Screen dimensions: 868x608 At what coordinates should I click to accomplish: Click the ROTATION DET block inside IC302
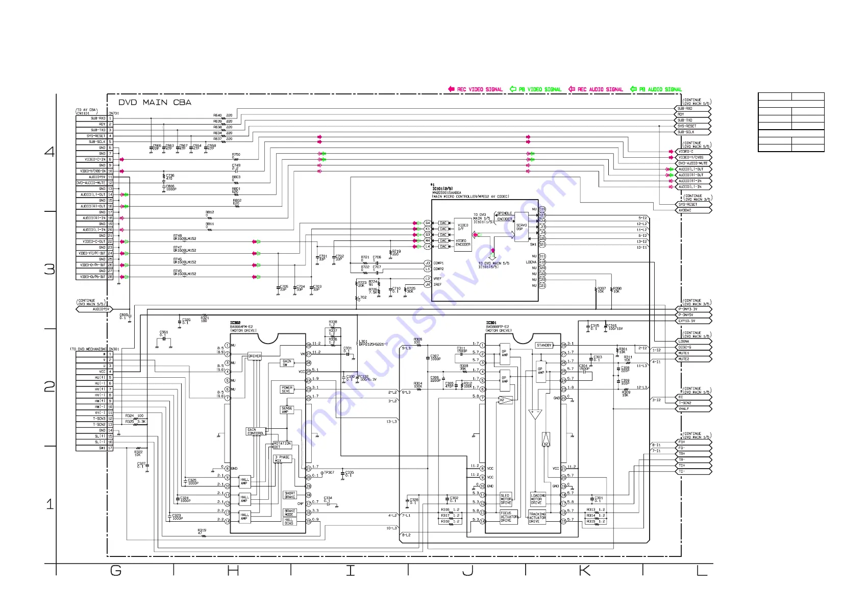(282, 445)
